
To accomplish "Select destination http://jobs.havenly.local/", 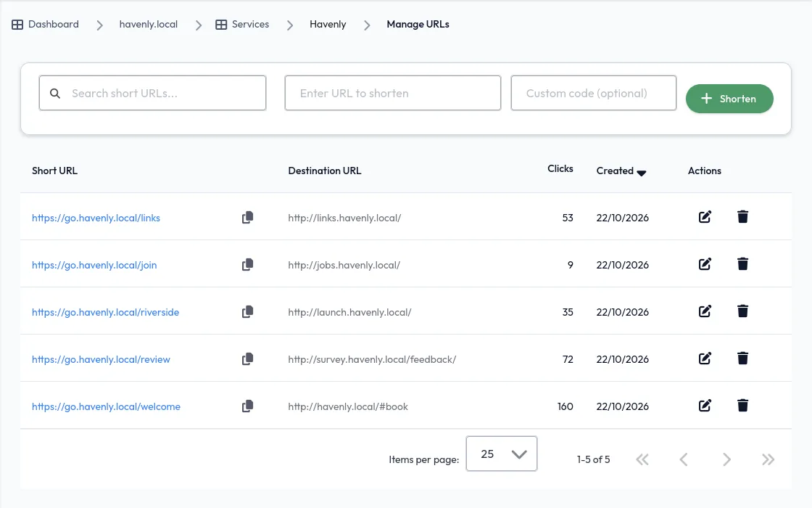I will (344, 265).
